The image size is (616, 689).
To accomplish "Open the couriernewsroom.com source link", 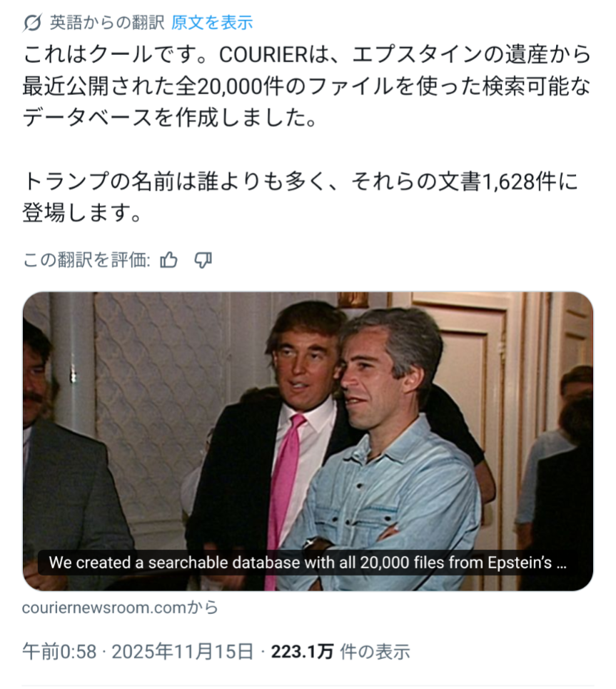I will coord(120,608).
